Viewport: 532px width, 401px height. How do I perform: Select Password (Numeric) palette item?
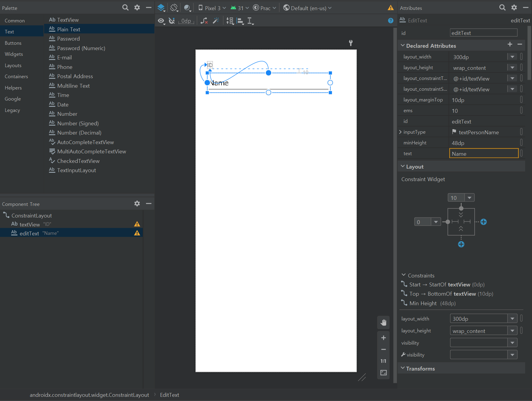coord(99,48)
